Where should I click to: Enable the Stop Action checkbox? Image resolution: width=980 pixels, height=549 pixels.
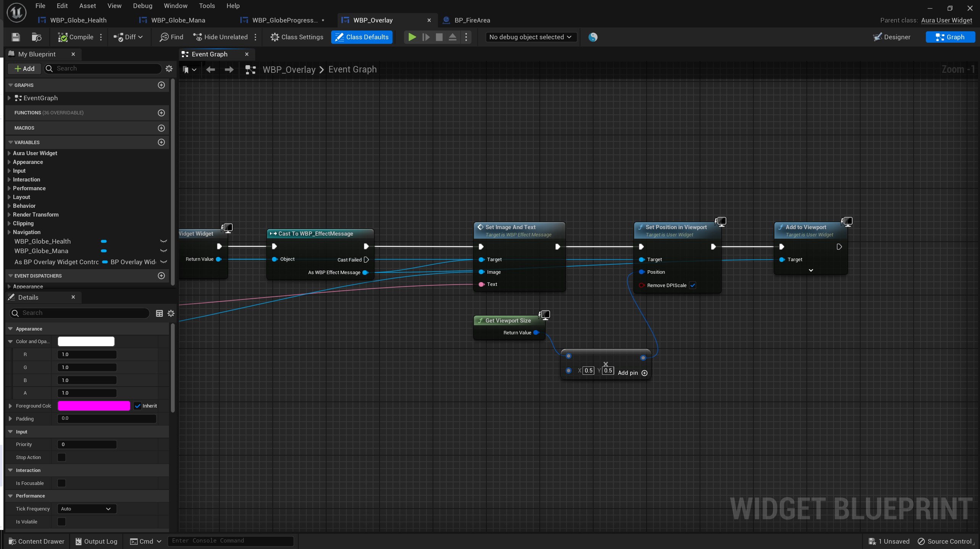coord(61,457)
